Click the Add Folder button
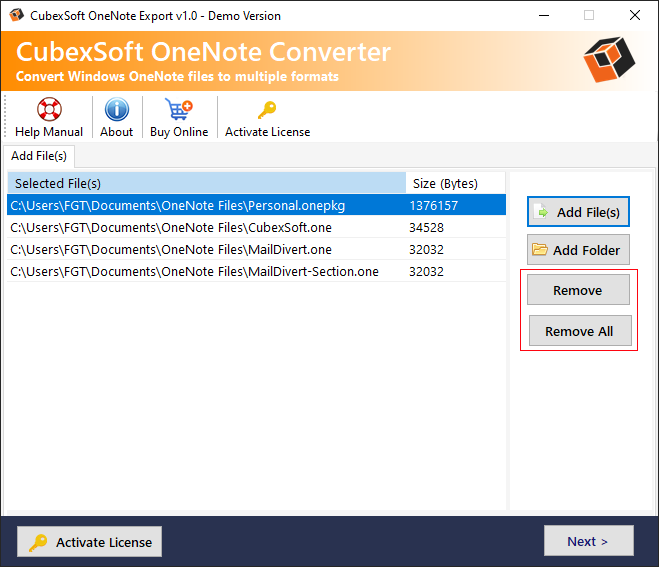 point(578,250)
